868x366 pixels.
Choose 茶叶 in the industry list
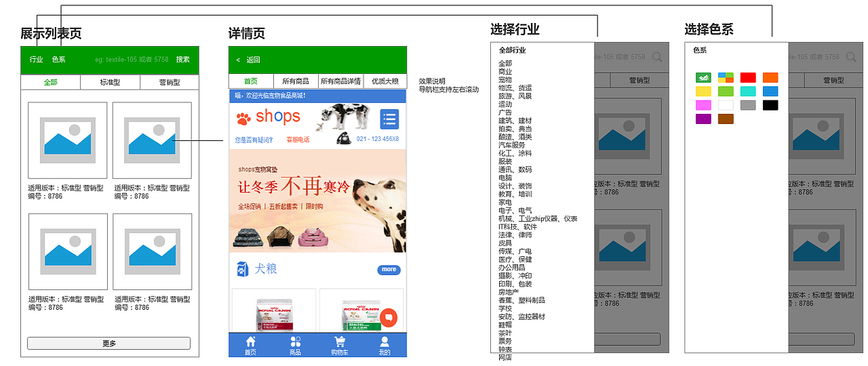[x=505, y=333]
